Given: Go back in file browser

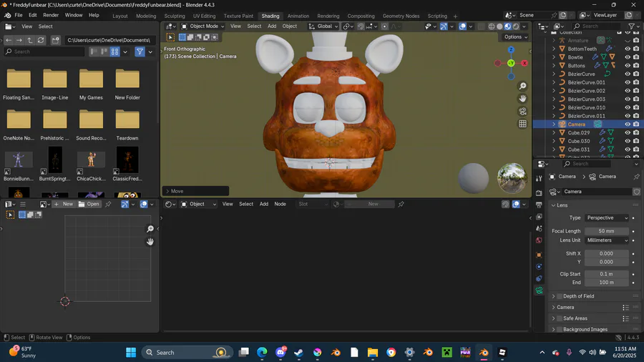Looking at the screenshot, I should pos(9,40).
